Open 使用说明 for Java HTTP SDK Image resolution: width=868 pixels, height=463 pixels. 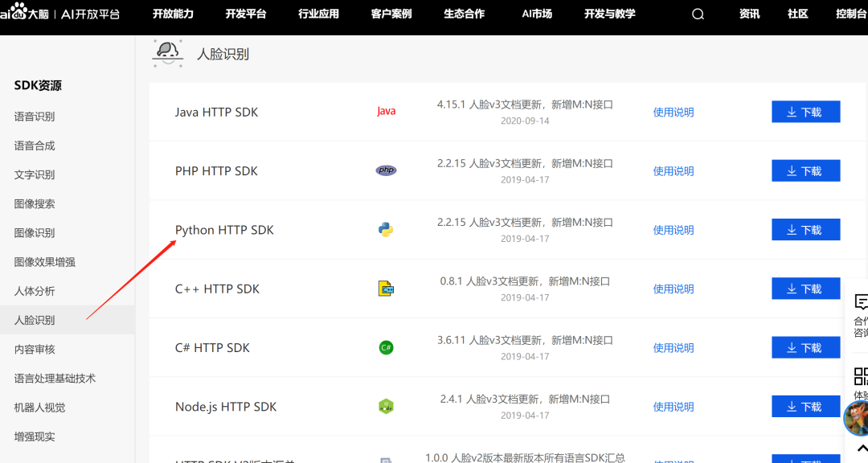click(674, 113)
